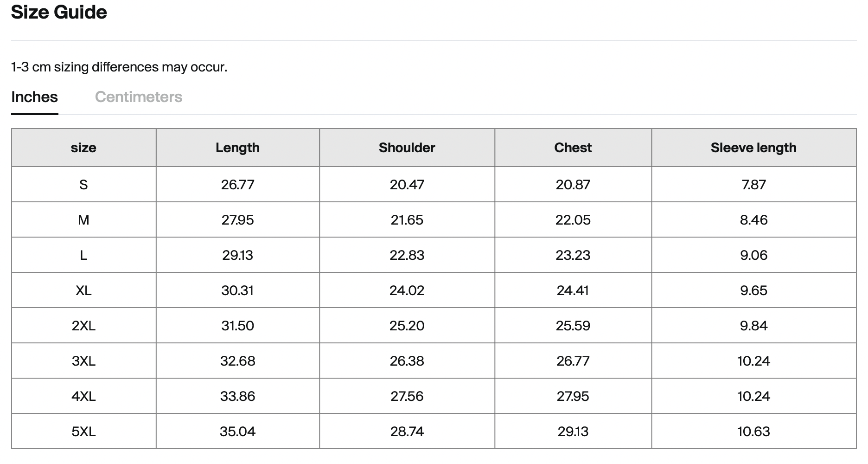Select the 4XL size row label
This screenshot has height=464, width=868.
pyautogui.click(x=83, y=396)
